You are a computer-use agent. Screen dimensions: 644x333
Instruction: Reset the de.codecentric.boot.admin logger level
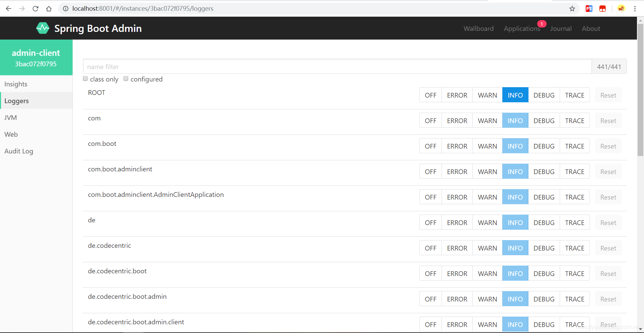pyautogui.click(x=608, y=299)
